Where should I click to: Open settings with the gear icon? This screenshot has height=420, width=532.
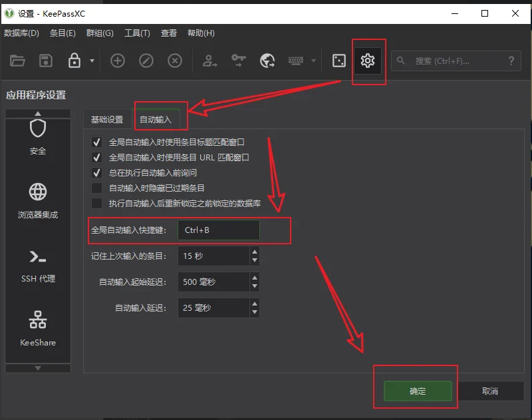(x=368, y=61)
